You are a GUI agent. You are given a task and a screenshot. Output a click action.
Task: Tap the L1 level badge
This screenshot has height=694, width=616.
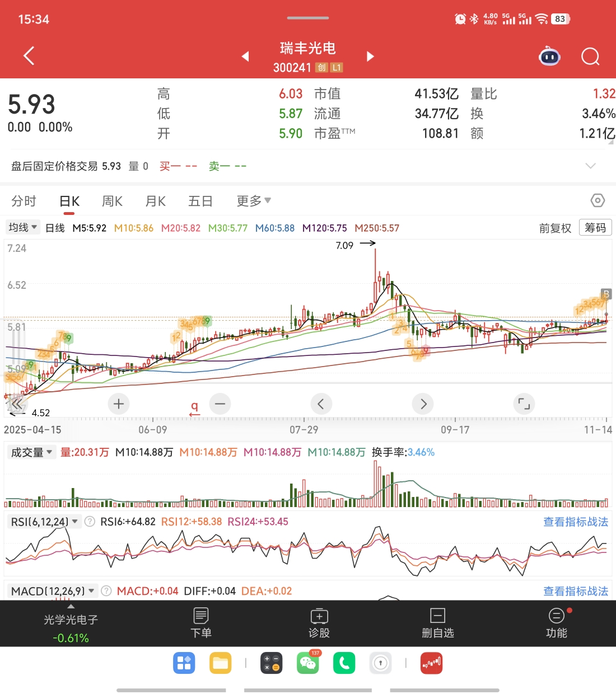tap(337, 68)
